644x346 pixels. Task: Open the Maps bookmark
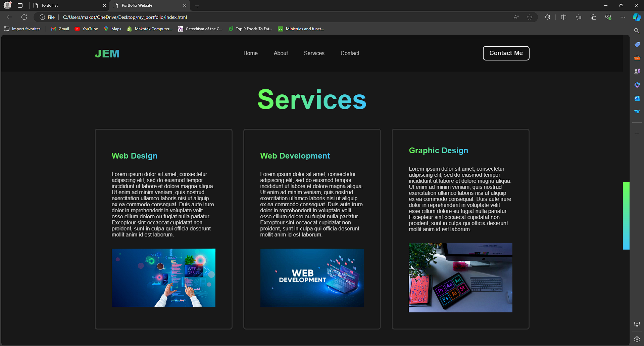click(112, 29)
